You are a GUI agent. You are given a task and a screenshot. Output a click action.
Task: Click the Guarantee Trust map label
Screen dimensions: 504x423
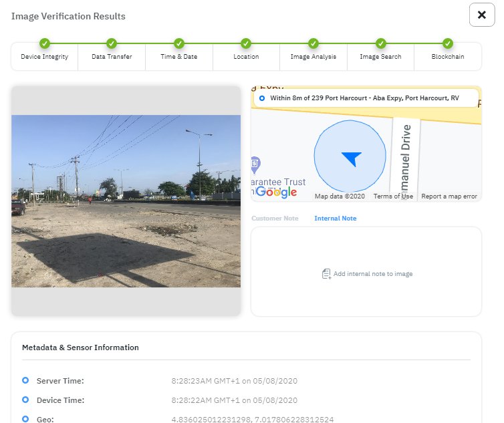point(278,182)
